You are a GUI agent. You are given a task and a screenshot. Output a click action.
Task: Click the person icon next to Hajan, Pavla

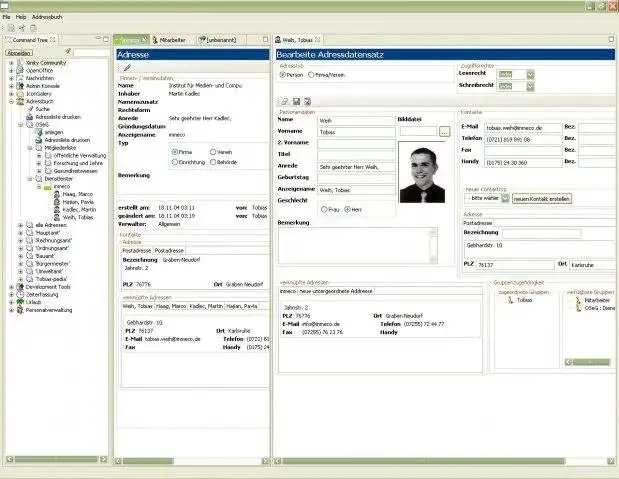point(57,202)
